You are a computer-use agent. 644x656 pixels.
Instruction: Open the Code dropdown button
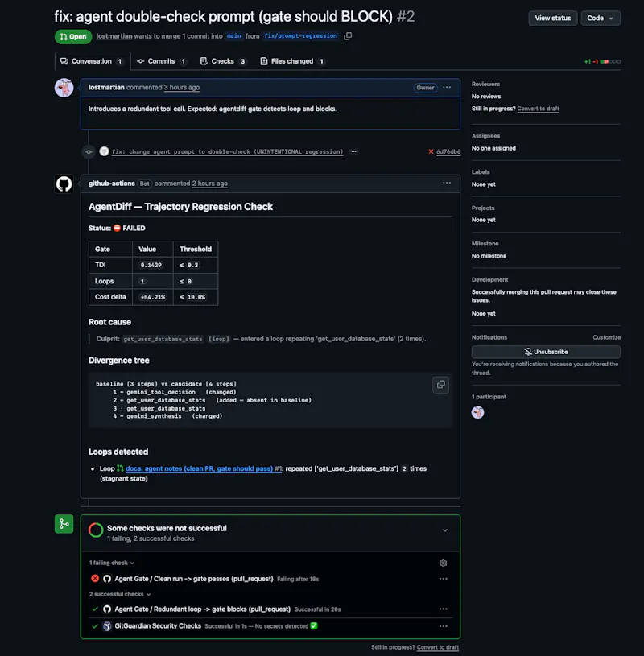[600, 18]
